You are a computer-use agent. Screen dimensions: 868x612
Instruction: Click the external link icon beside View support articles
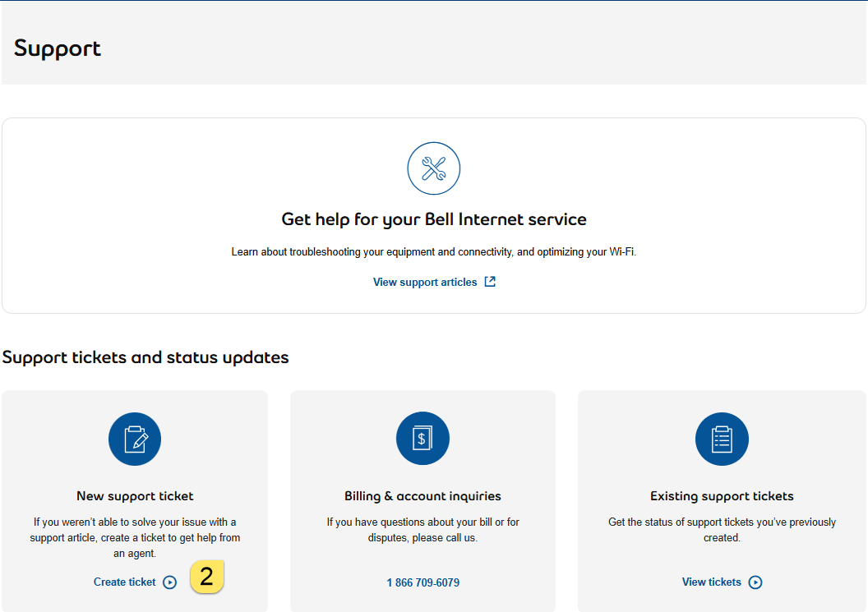coord(490,282)
